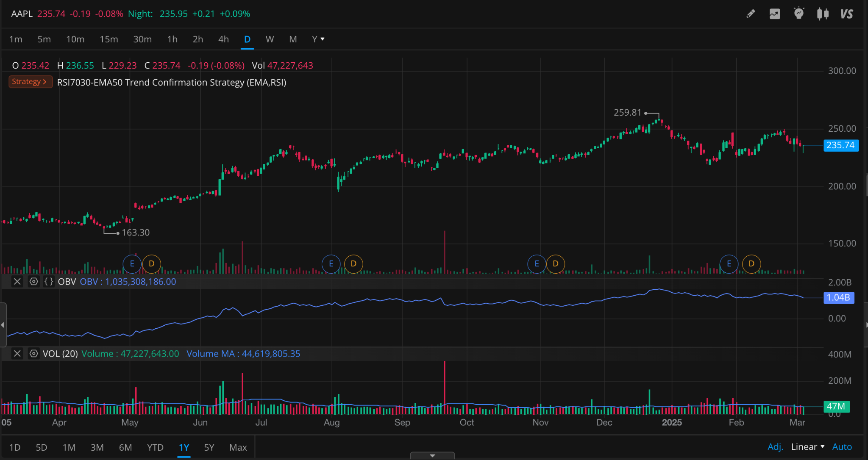Select the pencil drawing tool
868x460 pixels.
pos(751,14)
